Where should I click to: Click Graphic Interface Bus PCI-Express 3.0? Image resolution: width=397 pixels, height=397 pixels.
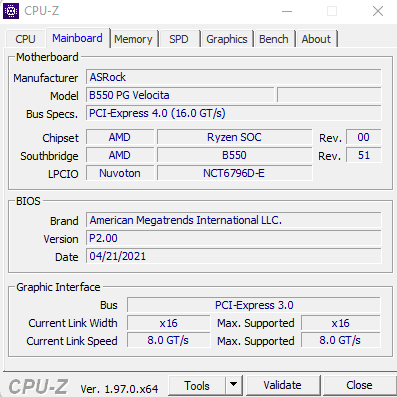(x=254, y=305)
